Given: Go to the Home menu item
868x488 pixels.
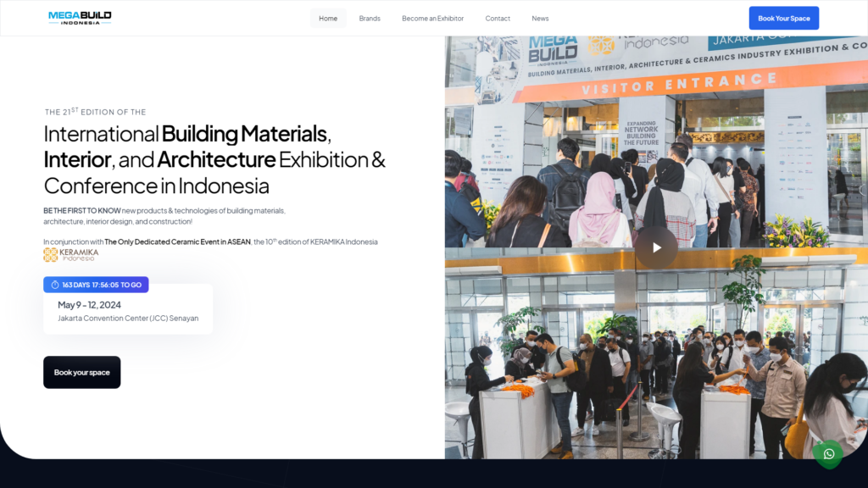Looking at the screenshot, I should click(328, 19).
